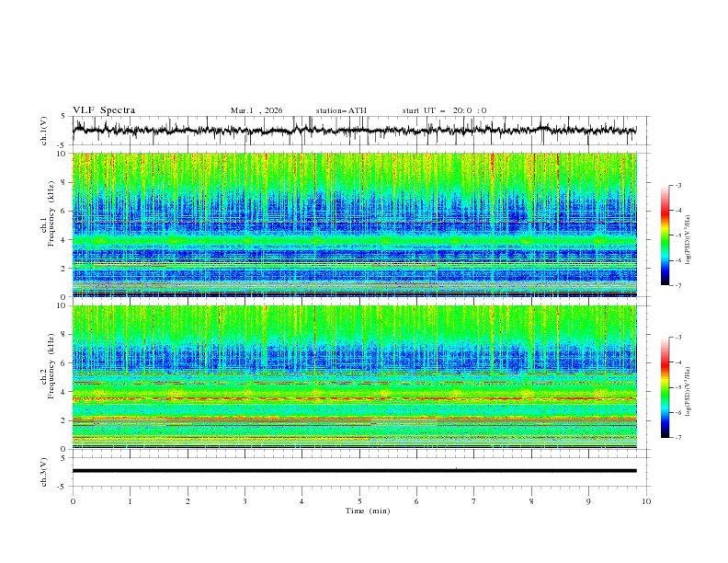Click the '-3' value on ch.1 color bar
The height and width of the screenshot is (563, 728).
click(678, 185)
